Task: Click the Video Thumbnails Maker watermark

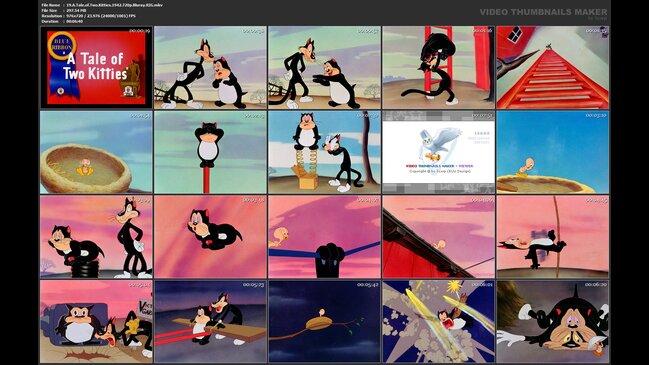Action: [x=543, y=12]
